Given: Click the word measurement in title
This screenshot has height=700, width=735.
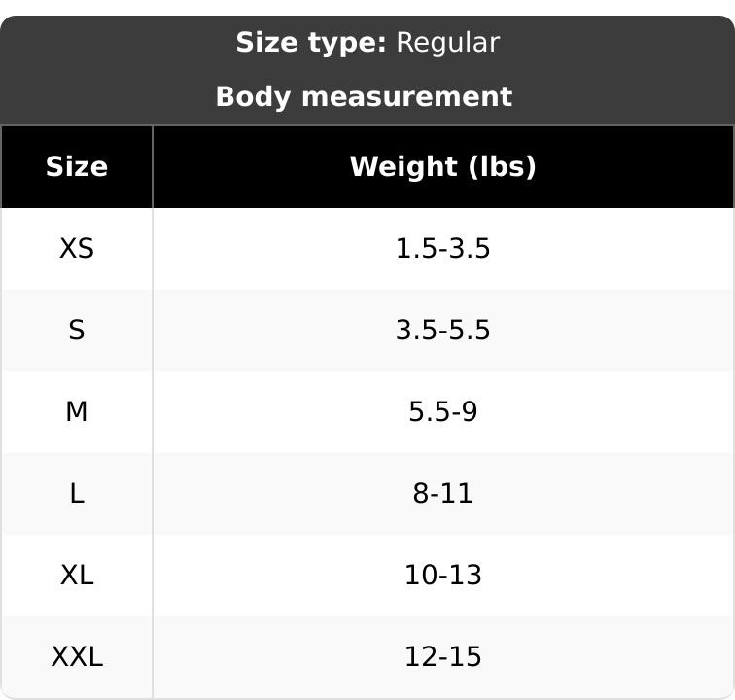Looking at the screenshot, I should [407, 97].
